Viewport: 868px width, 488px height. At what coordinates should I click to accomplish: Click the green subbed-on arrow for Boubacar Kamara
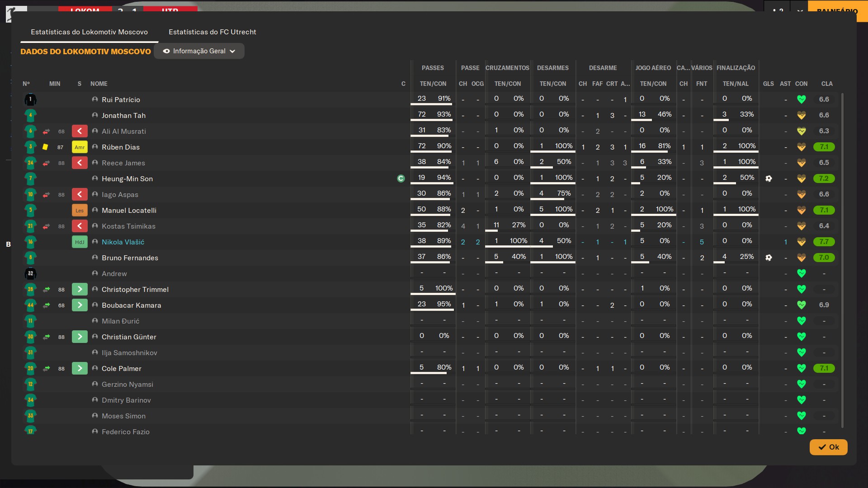[x=80, y=305]
